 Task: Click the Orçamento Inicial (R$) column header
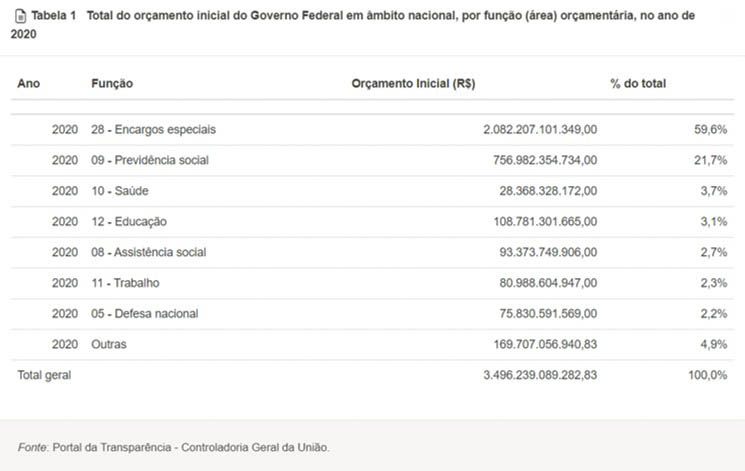click(413, 84)
